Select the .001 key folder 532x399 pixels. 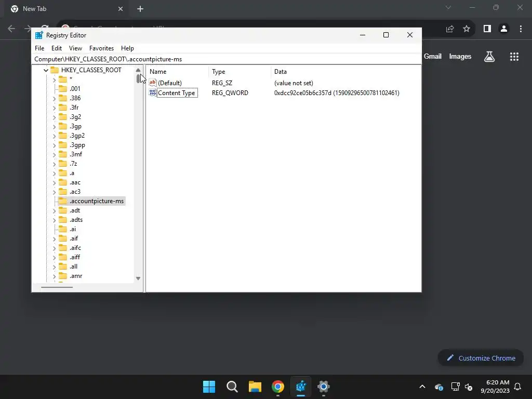[x=63, y=88]
